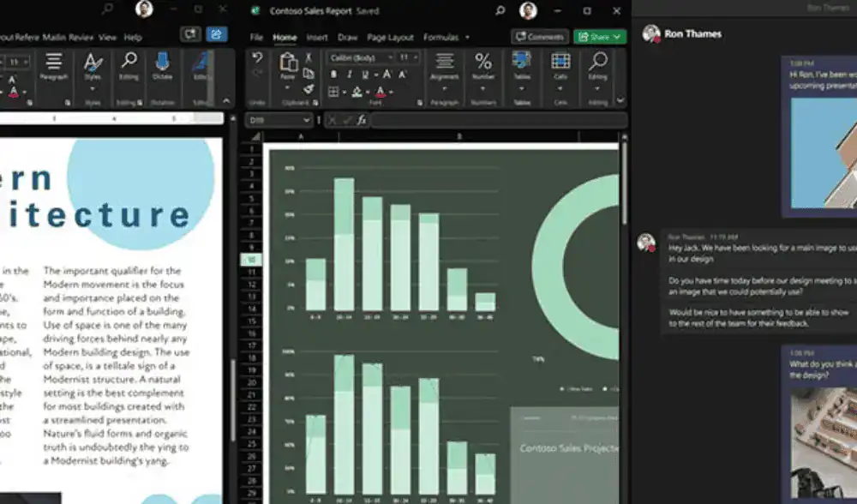Expand the Excel ribbon display options chevron

click(620, 100)
